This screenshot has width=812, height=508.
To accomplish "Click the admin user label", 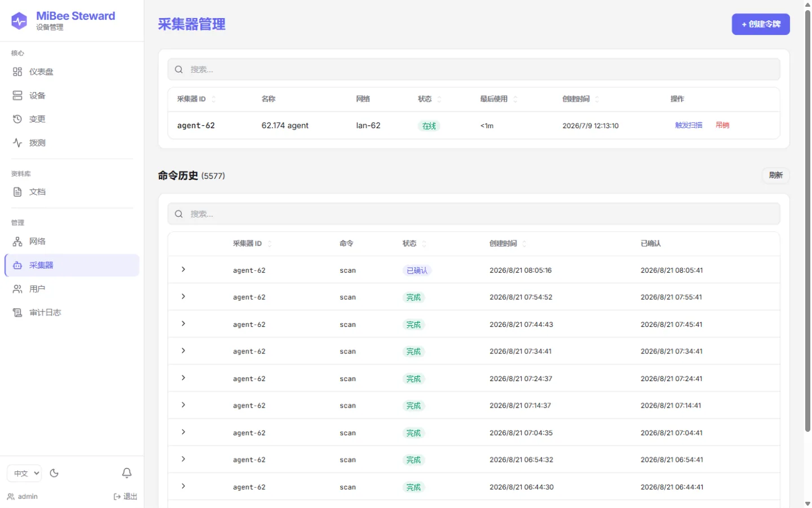I will click(x=23, y=497).
